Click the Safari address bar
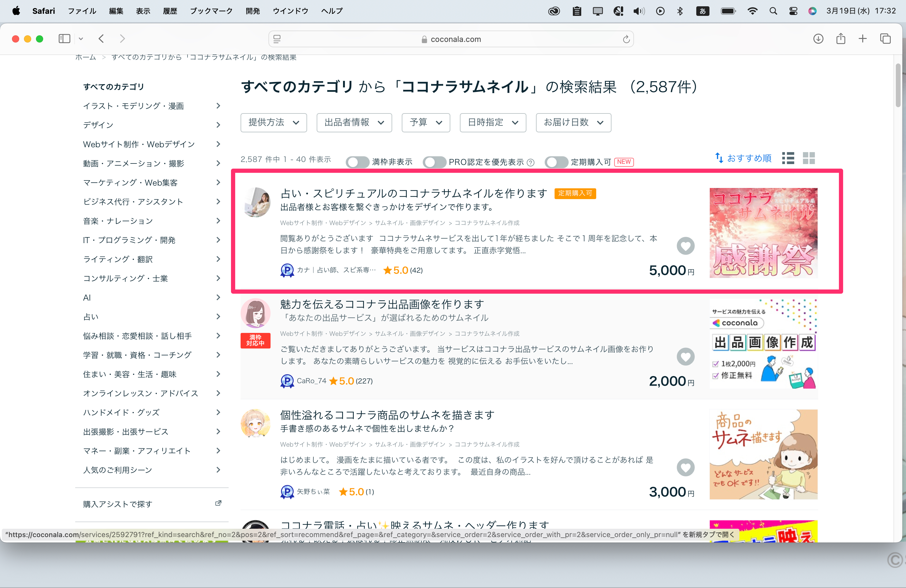 pyautogui.click(x=451, y=39)
